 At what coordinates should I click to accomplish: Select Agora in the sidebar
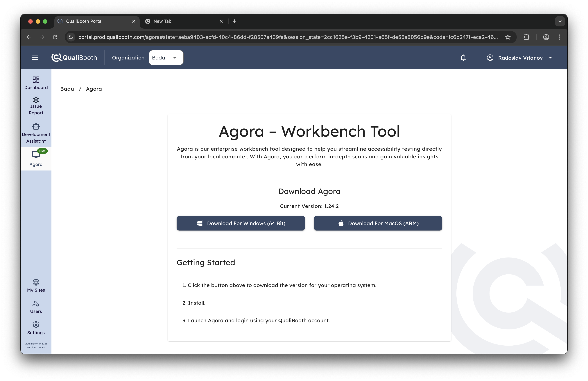pyautogui.click(x=36, y=159)
